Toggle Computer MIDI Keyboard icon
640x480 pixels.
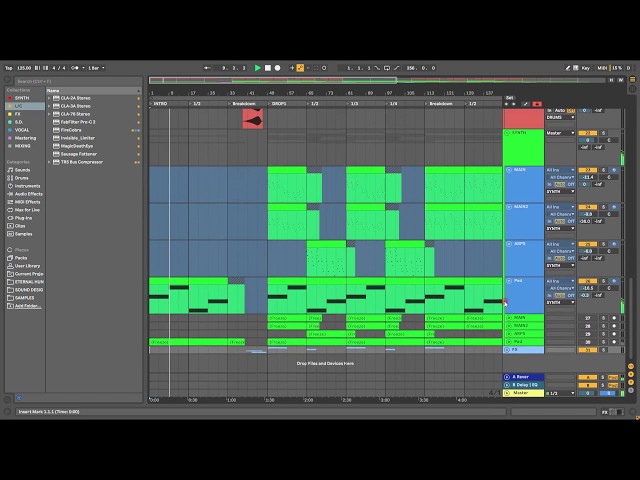576,68
